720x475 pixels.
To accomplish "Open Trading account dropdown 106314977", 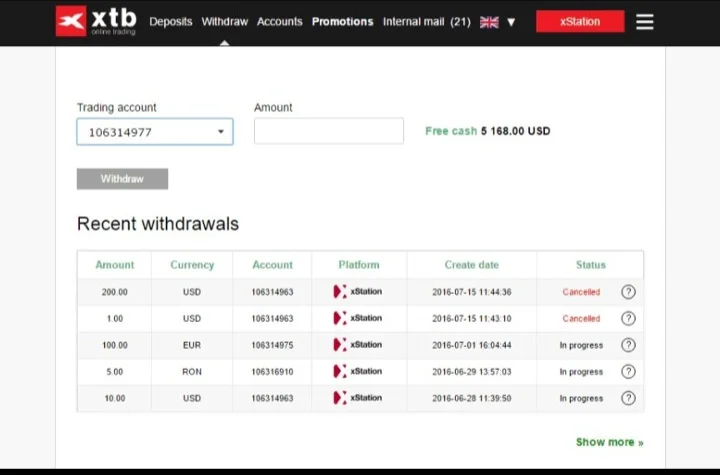I will point(155,132).
